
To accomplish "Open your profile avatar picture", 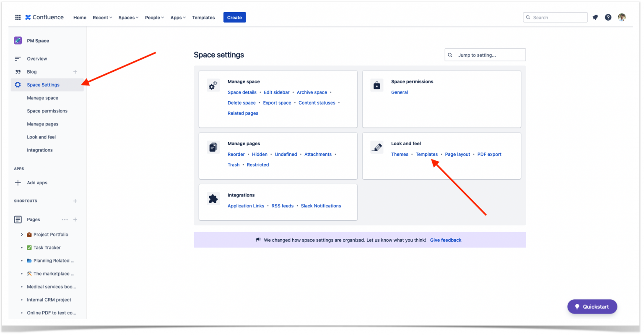I will [622, 17].
